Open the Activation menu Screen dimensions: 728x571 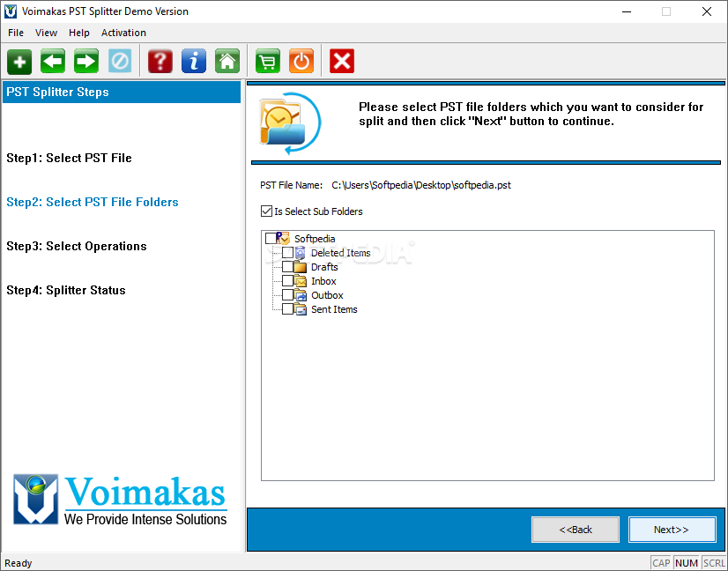click(123, 33)
